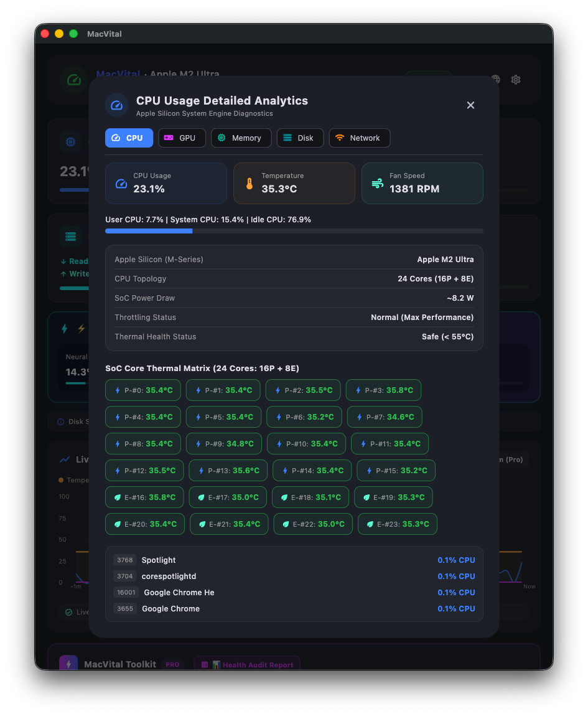Click the 1381 RPM fan speed value

(x=414, y=189)
